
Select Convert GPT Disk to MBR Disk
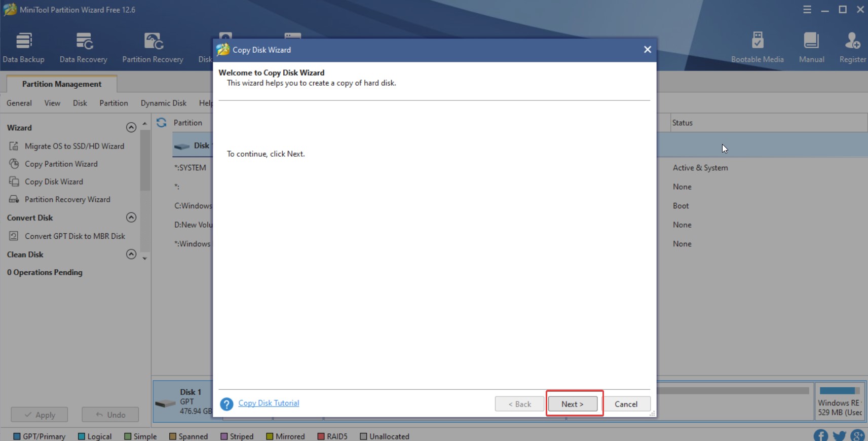pos(67,236)
